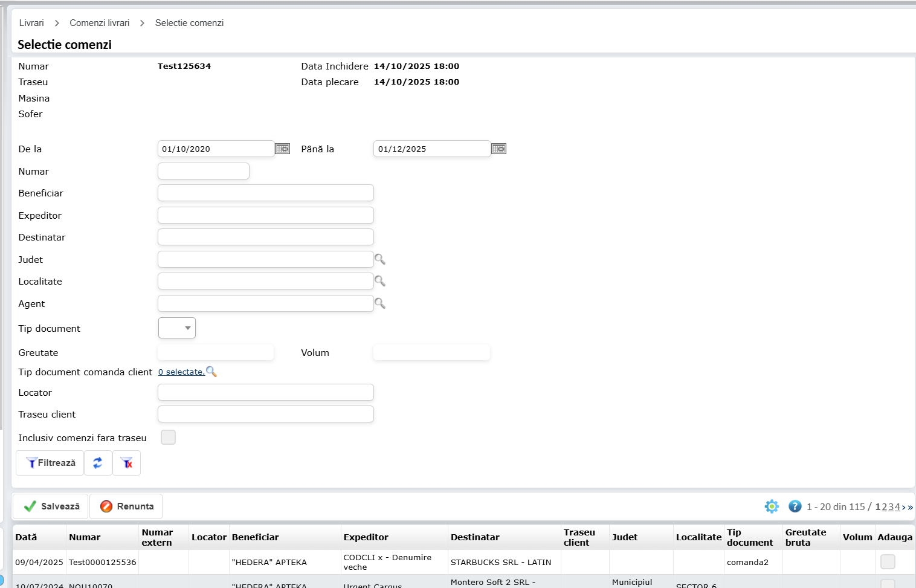Go to next page arrow in pagination

(x=904, y=508)
